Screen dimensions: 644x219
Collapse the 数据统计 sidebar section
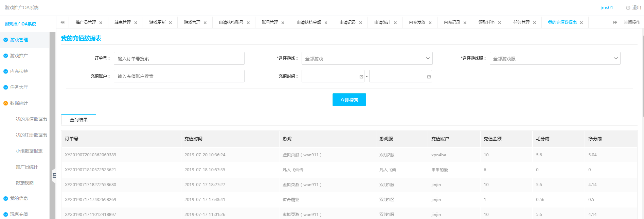(x=19, y=103)
